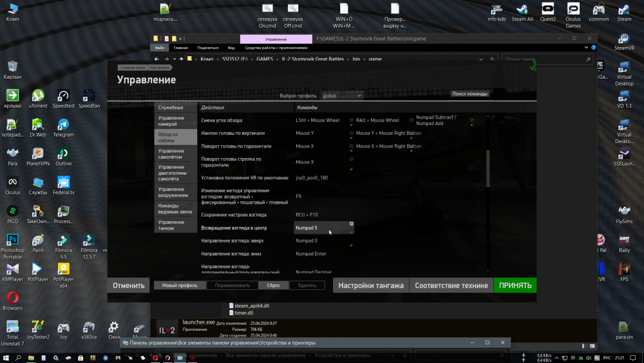Open Управление вооружением category
Image resolution: width=644 pixels, height=363 pixels.
coord(175,192)
